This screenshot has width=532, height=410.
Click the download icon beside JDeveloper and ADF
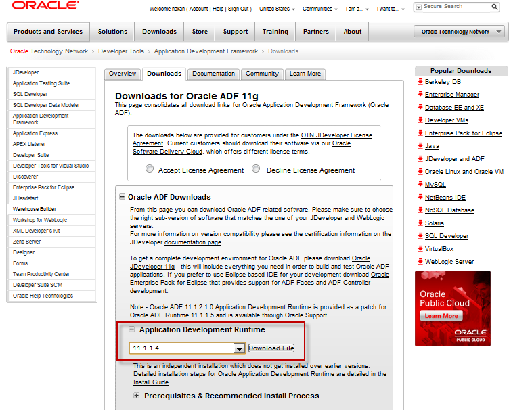point(420,158)
